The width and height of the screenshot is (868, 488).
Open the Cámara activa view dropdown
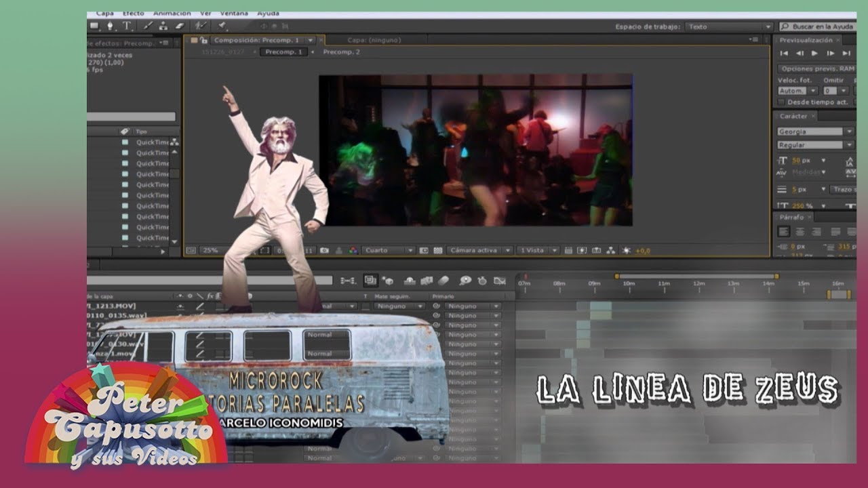click(x=479, y=250)
